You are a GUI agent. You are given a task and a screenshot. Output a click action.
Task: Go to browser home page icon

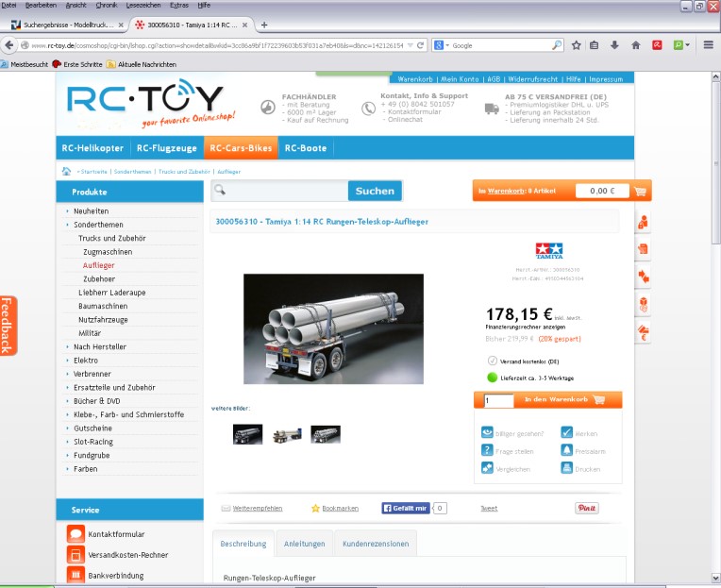(636, 45)
